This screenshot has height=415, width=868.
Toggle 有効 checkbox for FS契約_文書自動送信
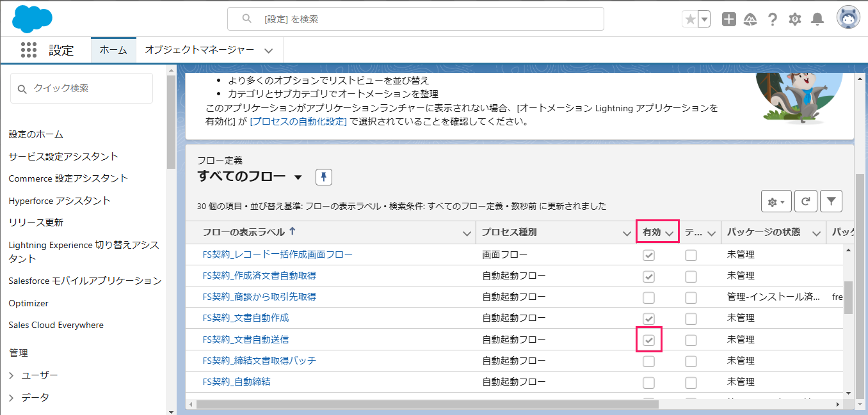648,340
